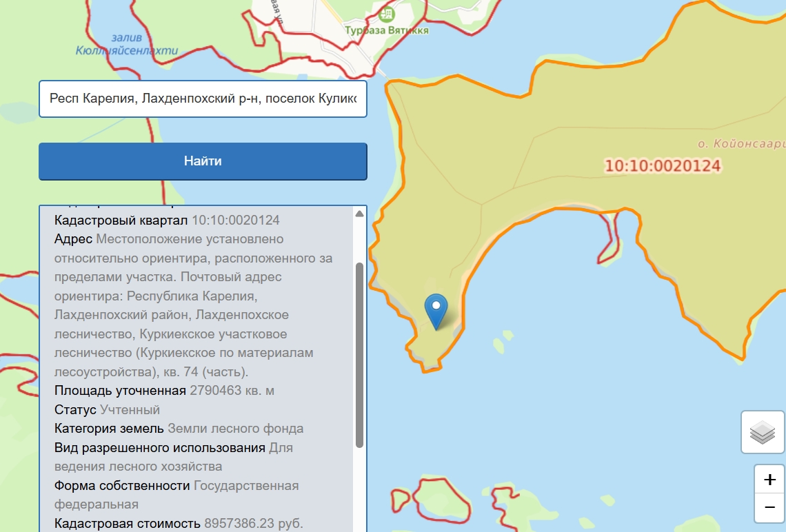This screenshot has width=786, height=532.
Task: Zoom in with the plus button
Action: (770, 480)
